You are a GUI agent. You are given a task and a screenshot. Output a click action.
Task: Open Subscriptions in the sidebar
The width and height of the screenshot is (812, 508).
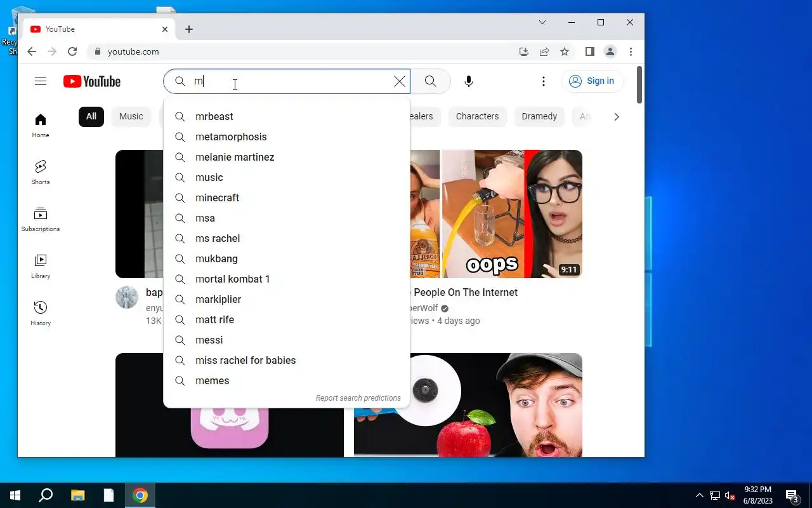coord(41,219)
